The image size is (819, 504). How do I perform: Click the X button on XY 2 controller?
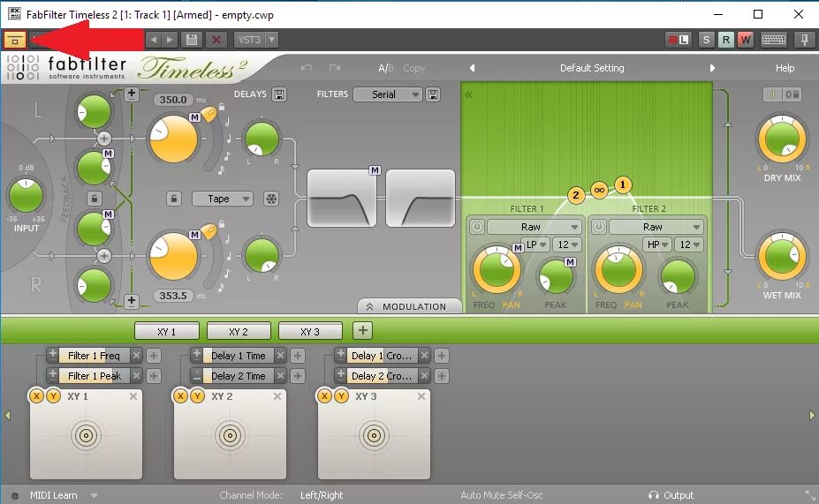[180, 396]
